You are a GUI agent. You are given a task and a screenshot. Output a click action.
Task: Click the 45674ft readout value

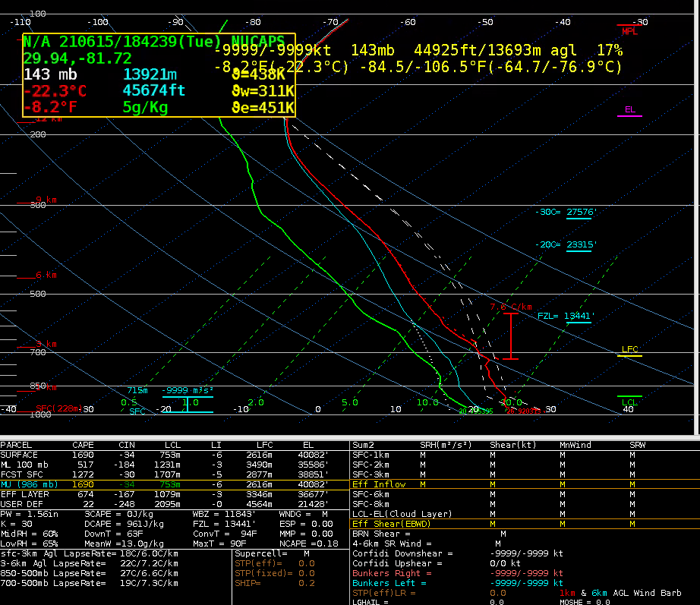click(x=154, y=90)
